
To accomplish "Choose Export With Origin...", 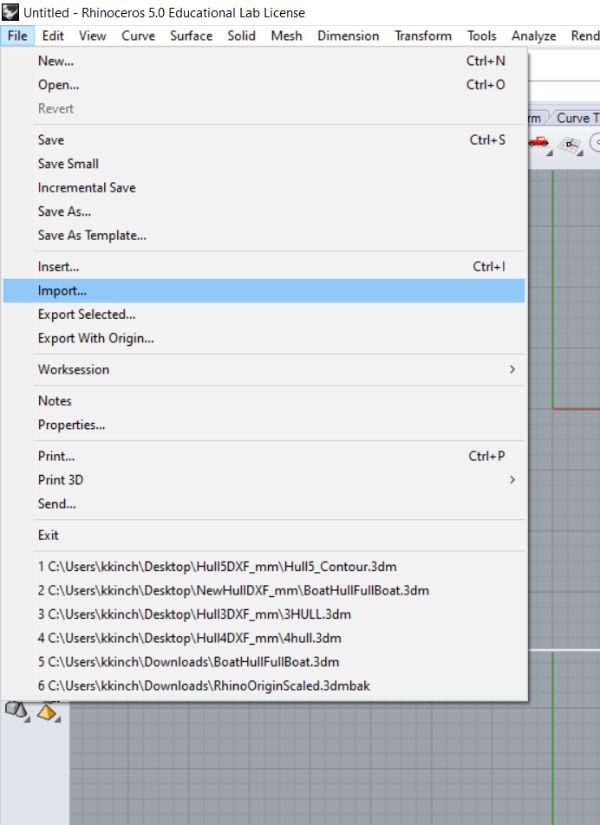I will [x=264, y=338].
